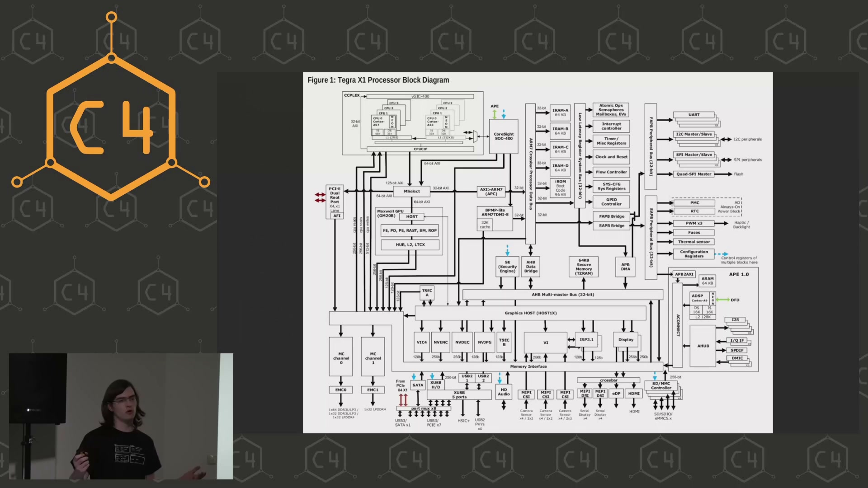This screenshot has width=868, height=488.
Task: Click the CPUCIF bar under the CPU clusters
Action: [x=420, y=149]
